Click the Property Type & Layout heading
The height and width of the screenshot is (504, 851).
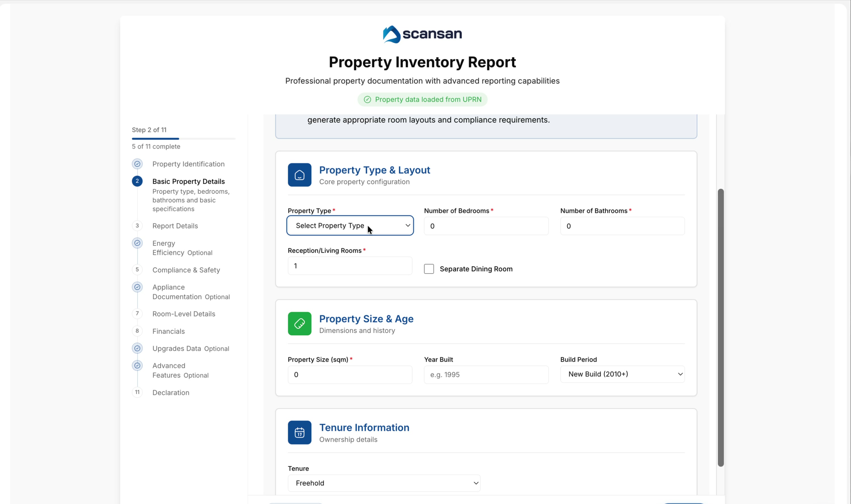click(374, 170)
